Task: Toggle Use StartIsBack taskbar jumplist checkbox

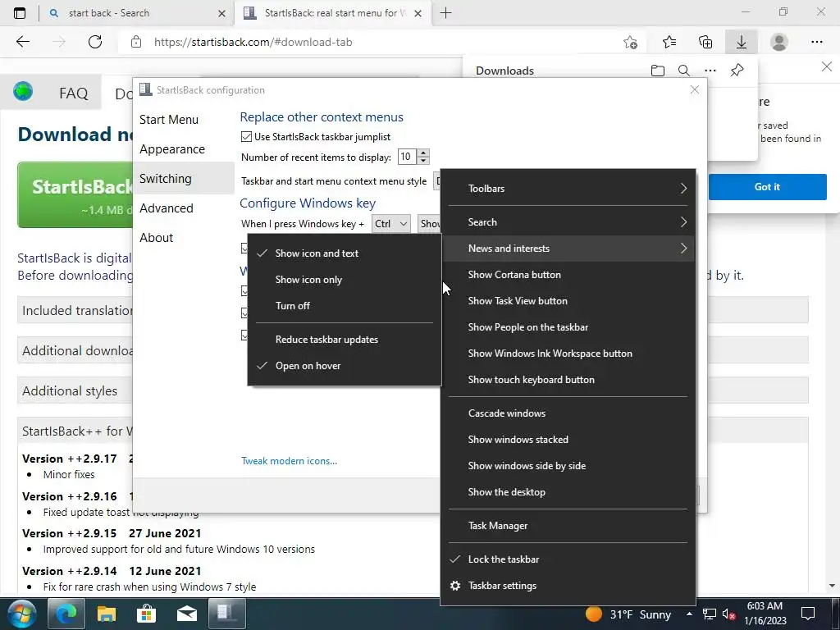Action: coord(246,137)
